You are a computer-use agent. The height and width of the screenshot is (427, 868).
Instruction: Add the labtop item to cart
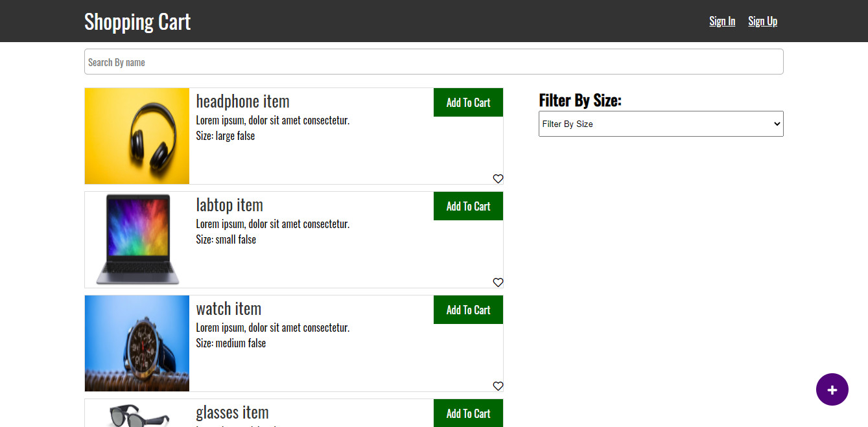(468, 206)
